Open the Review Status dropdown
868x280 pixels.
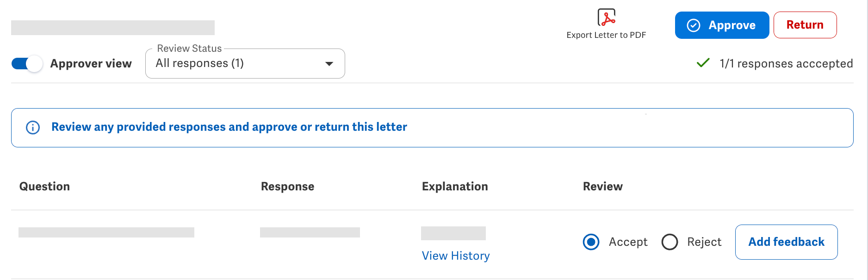244,64
